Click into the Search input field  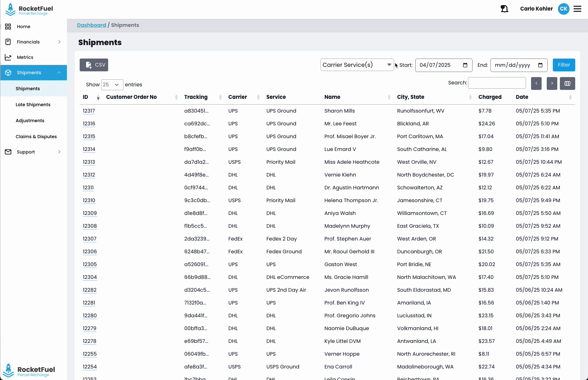(497, 83)
